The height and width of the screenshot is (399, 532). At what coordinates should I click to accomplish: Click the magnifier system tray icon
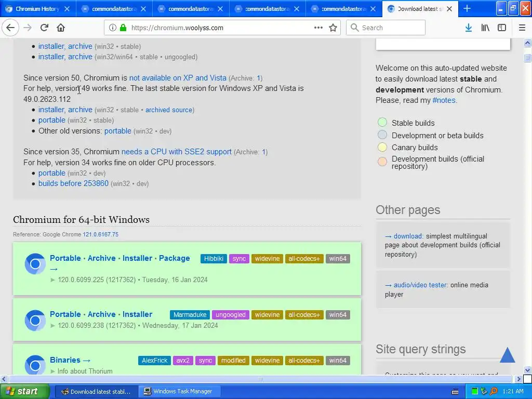pyautogui.click(x=494, y=391)
